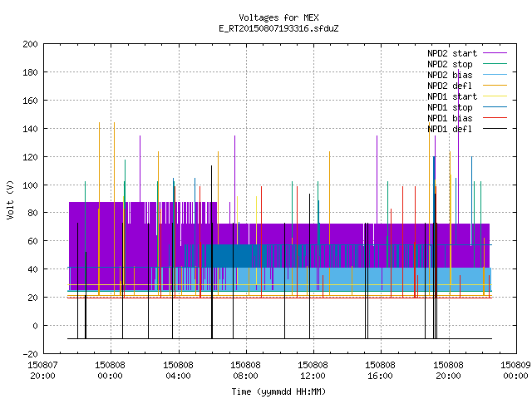The height and width of the screenshot is (399, 532).
Task: Click the orange NPD2 defl legend line
Action: pyautogui.click(x=495, y=86)
